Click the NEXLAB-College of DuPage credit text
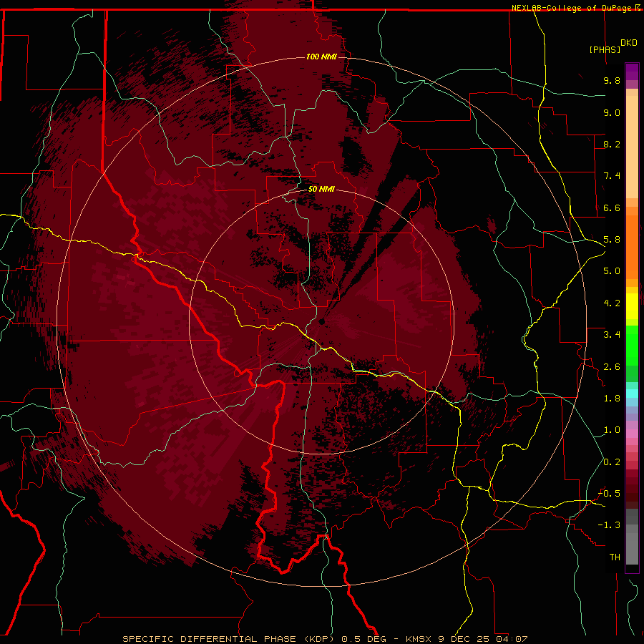Screen dimensions: 644x644 coord(572,8)
